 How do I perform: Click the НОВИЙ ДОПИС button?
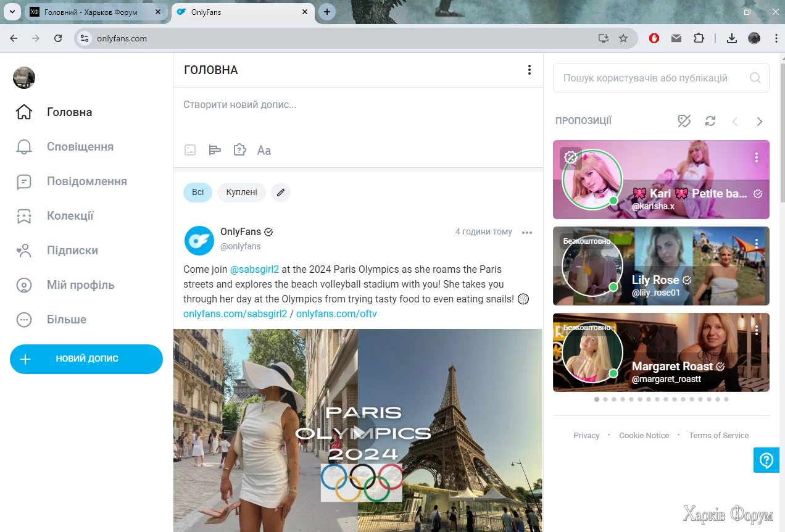click(x=86, y=359)
